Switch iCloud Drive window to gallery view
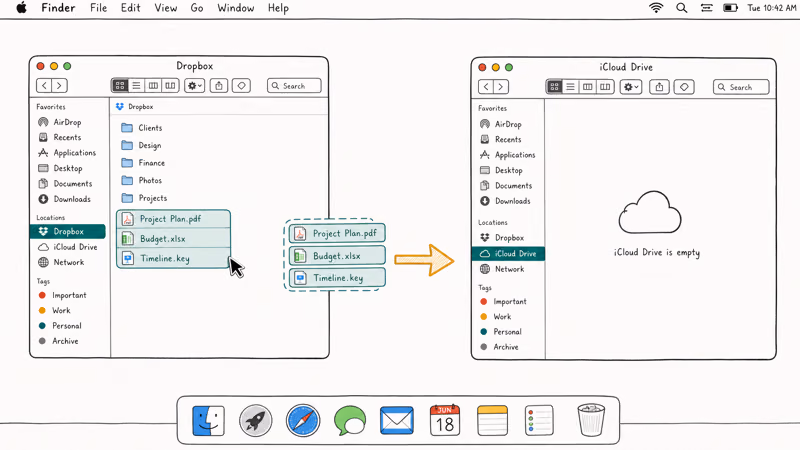This screenshot has height=450, width=800. tap(605, 87)
